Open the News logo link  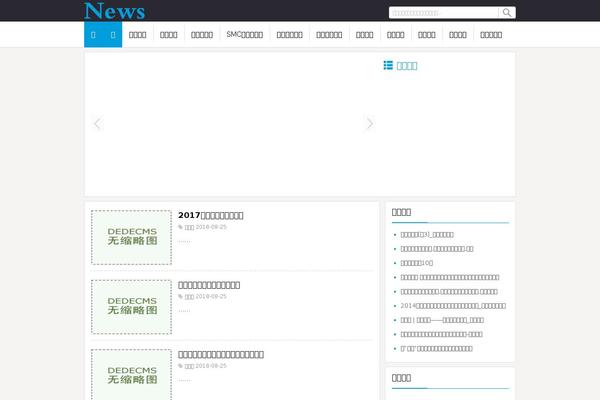click(114, 10)
